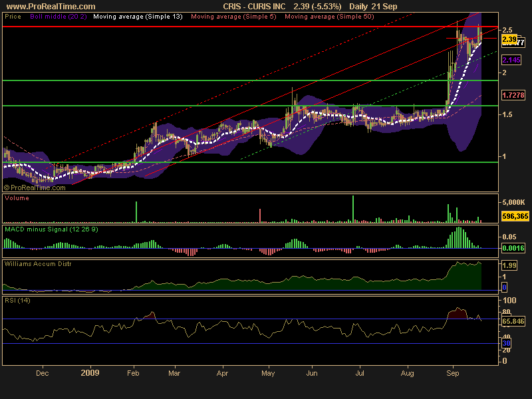532x399 pixels.
Task: Click the Apr date axis label
Action: point(222,373)
